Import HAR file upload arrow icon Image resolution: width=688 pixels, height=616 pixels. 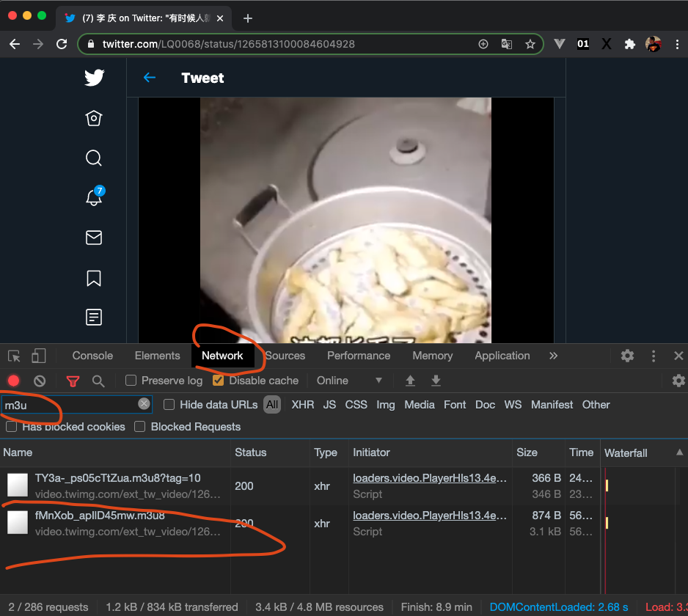410,381
